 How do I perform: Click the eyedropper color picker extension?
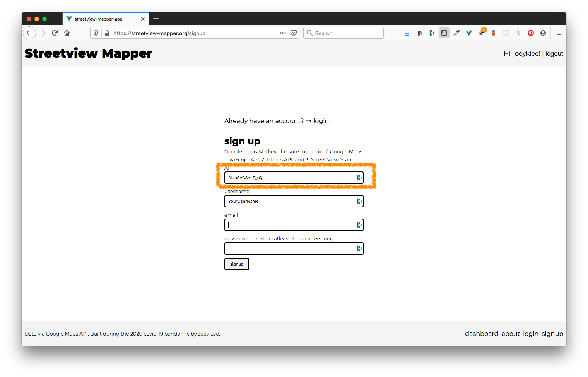click(x=456, y=33)
